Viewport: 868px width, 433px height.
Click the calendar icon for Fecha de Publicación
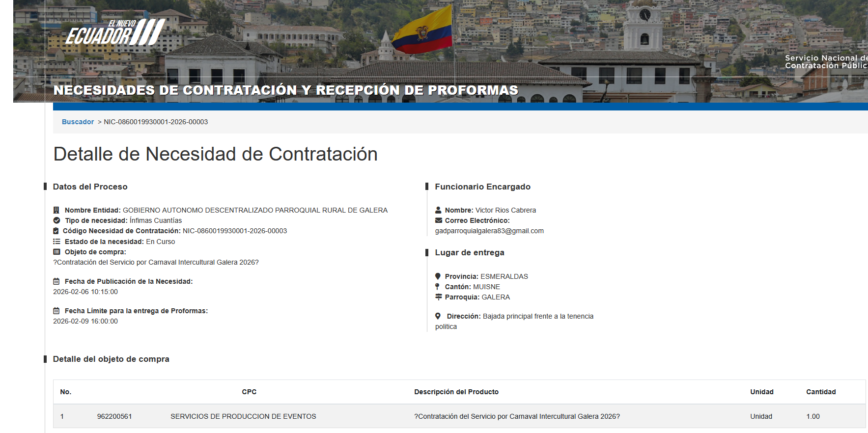point(56,281)
